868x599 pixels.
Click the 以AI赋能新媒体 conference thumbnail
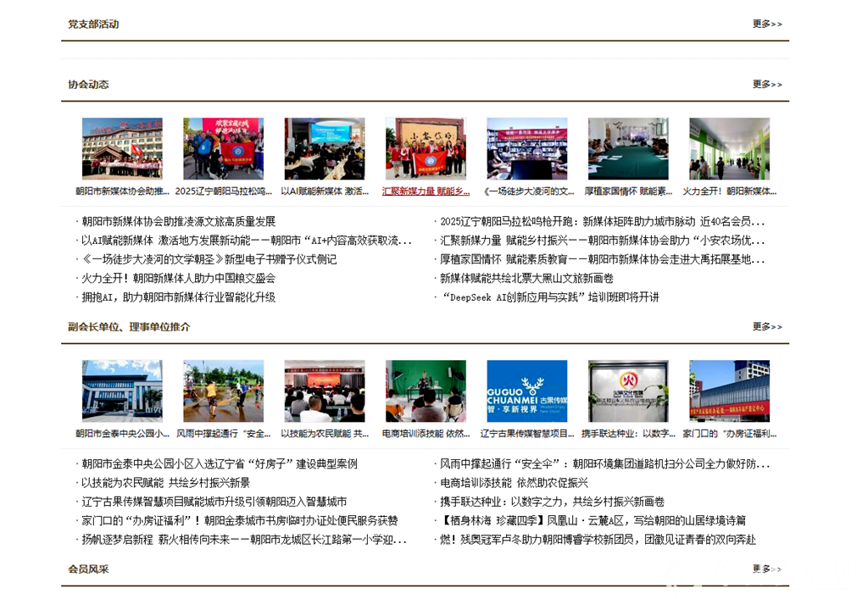325,148
